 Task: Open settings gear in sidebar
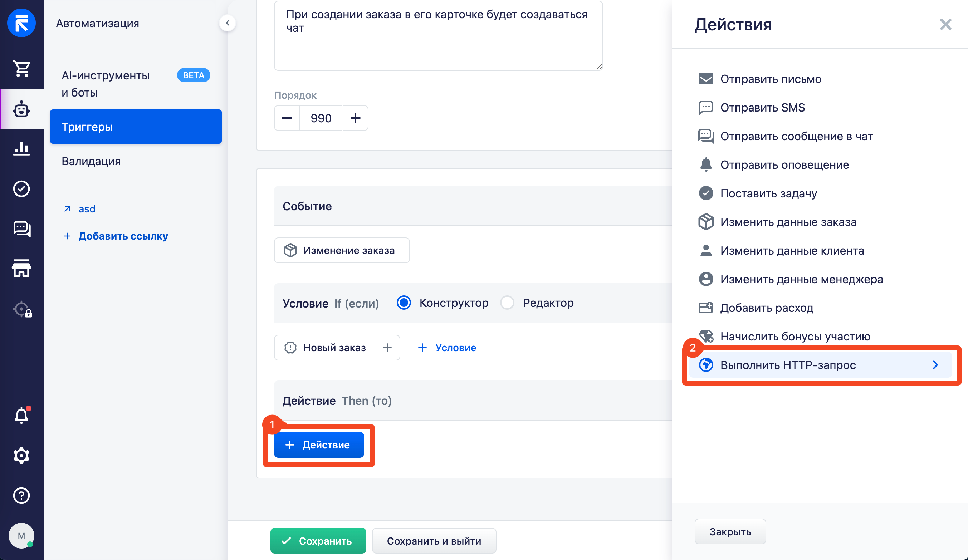click(x=22, y=456)
